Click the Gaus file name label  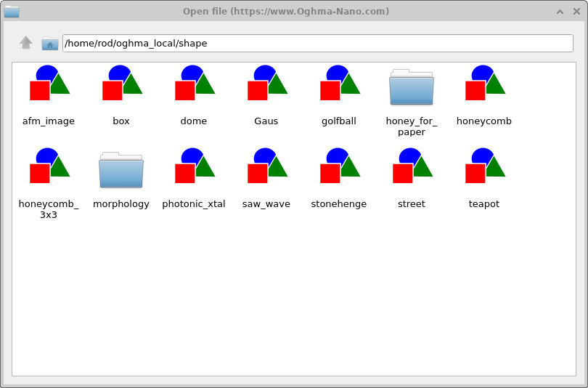tap(266, 121)
